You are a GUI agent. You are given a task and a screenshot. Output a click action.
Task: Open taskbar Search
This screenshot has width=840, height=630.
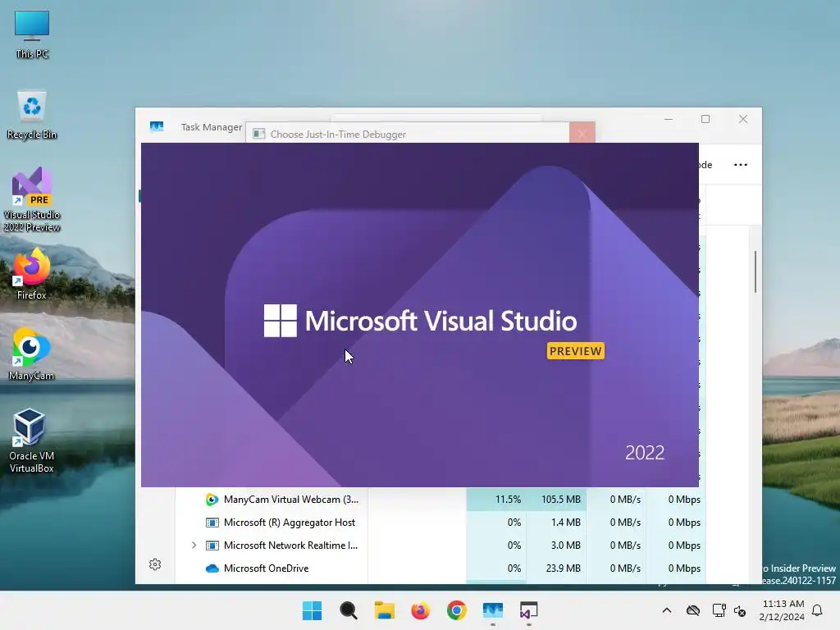pyautogui.click(x=348, y=610)
